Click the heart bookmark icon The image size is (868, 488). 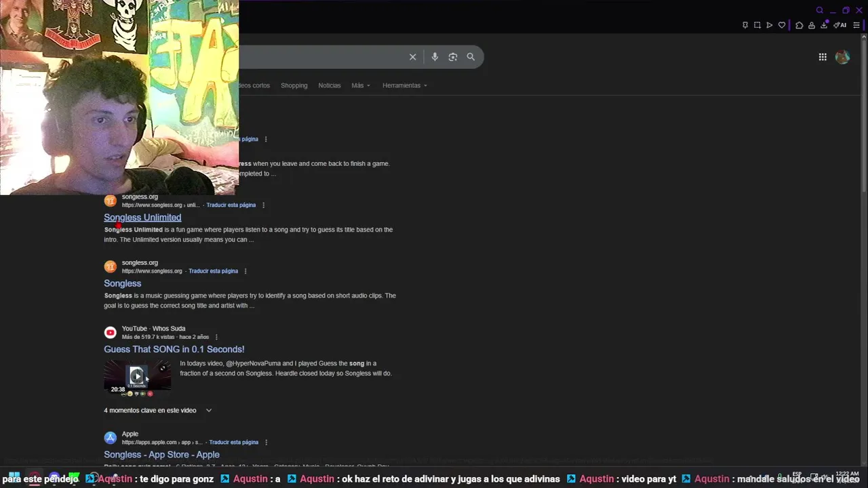click(782, 25)
